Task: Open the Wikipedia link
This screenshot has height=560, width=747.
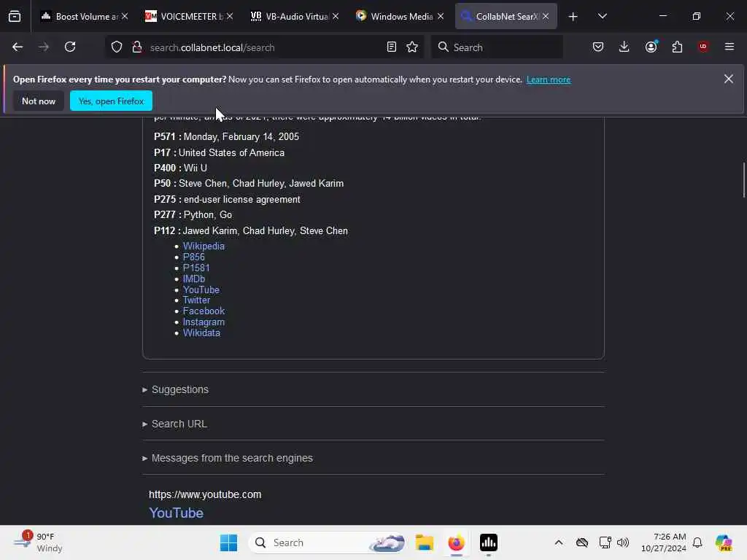Action: [x=204, y=246]
